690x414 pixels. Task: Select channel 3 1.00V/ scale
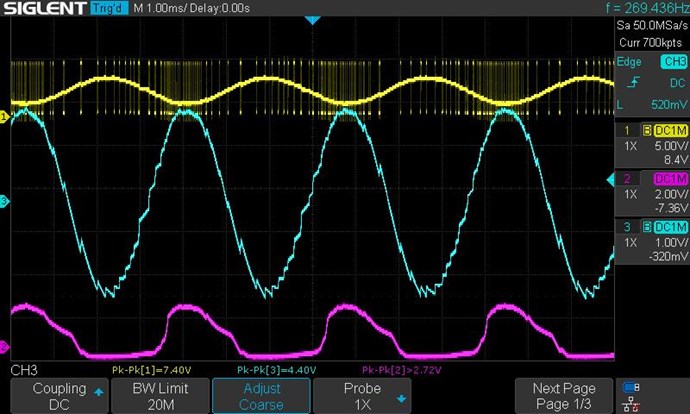coord(671,243)
